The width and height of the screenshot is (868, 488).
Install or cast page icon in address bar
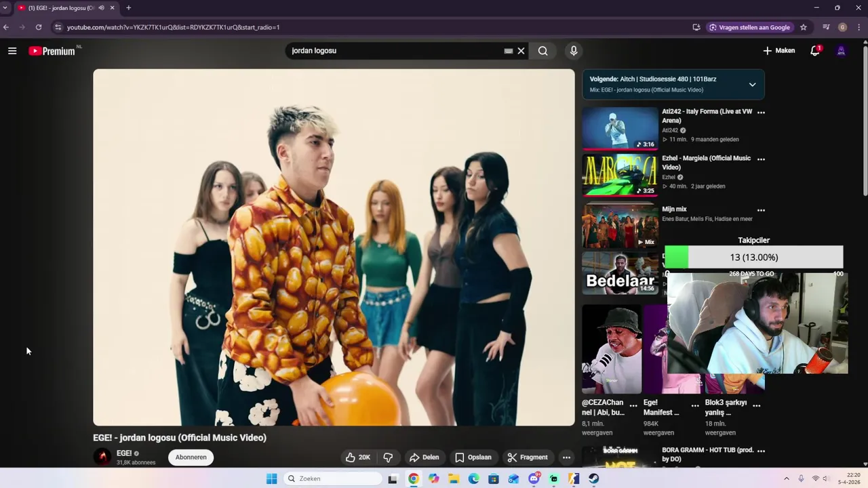[696, 27]
